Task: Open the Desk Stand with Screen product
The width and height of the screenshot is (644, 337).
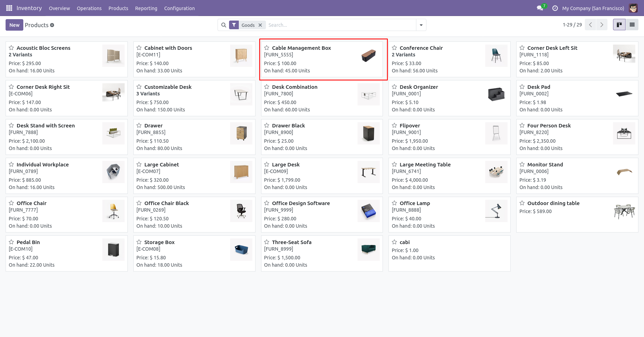Action: pyautogui.click(x=66, y=137)
